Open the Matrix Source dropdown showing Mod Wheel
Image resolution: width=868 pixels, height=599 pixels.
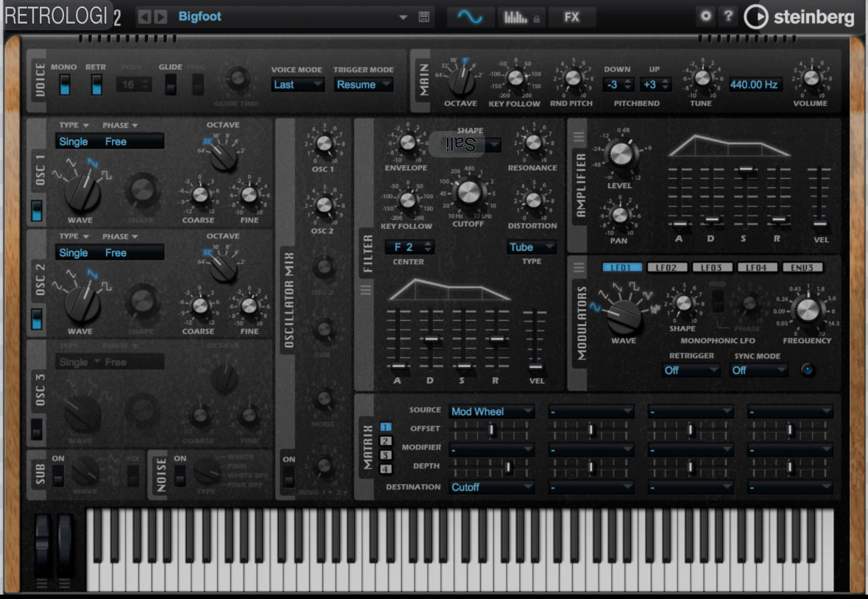[491, 411]
